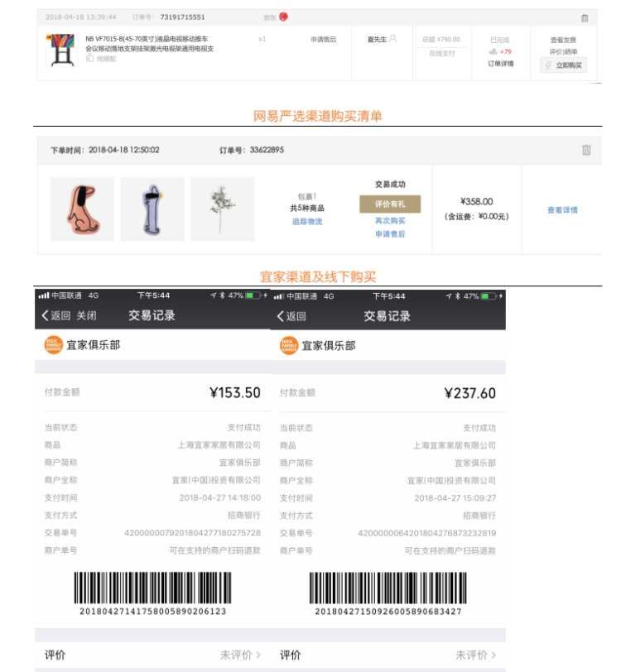Tap the 宜家俱乐部 logo above ¥153.50
This screenshot has height=672, width=621.
[x=54, y=345]
